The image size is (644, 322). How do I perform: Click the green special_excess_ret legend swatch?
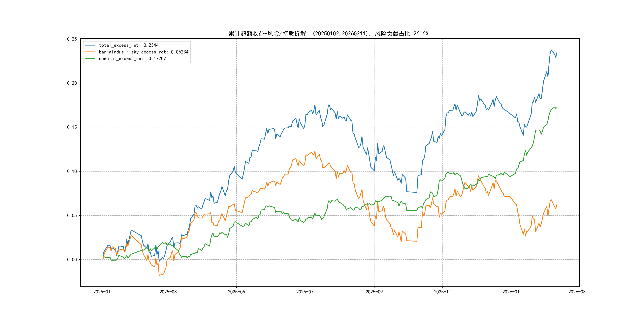click(x=90, y=58)
